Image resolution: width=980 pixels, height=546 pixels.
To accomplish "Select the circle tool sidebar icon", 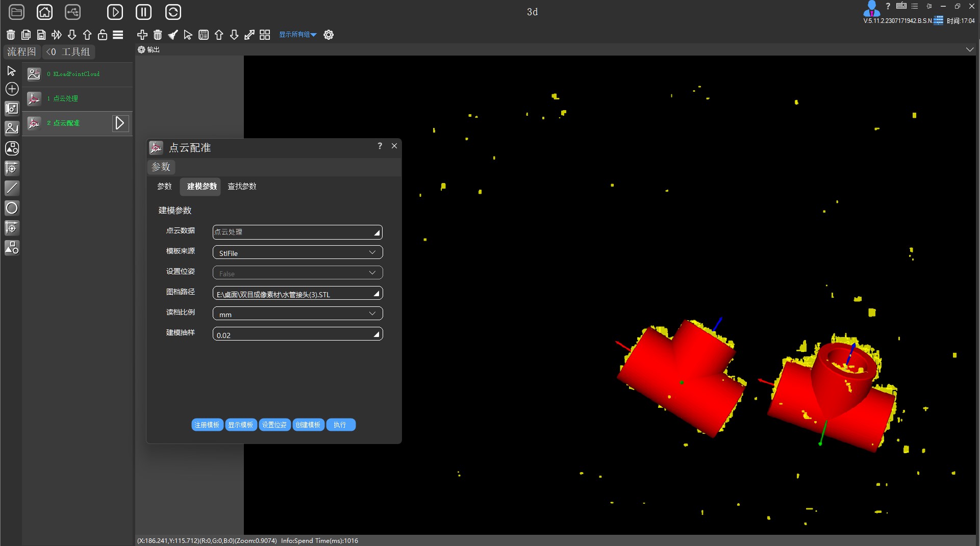I will point(12,207).
